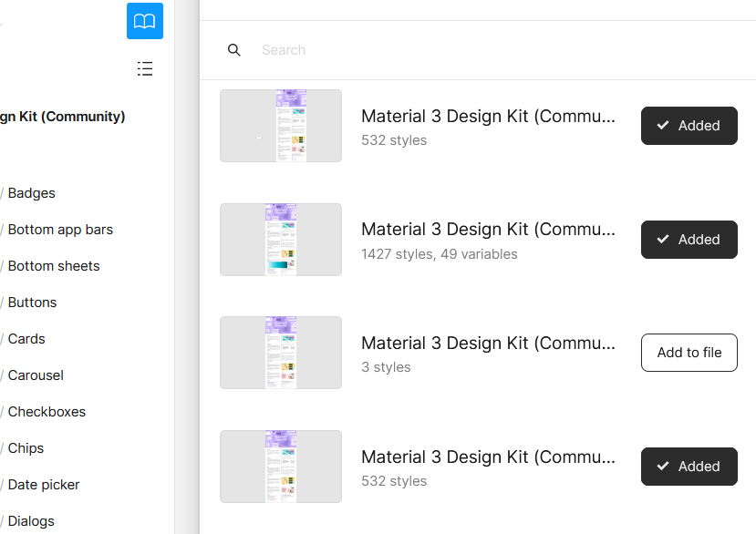Open thumbnail of the bottom 532 styles library
Viewport: 756px width, 534px height.
(x=281, y=467)
